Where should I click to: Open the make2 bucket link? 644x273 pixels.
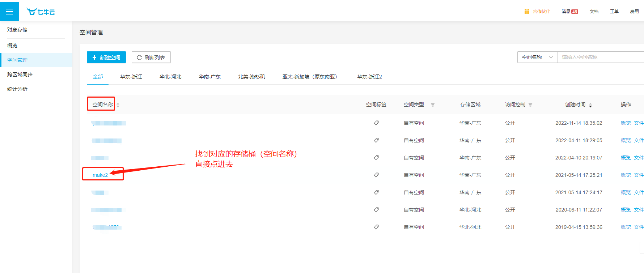[x=100, y=175]
